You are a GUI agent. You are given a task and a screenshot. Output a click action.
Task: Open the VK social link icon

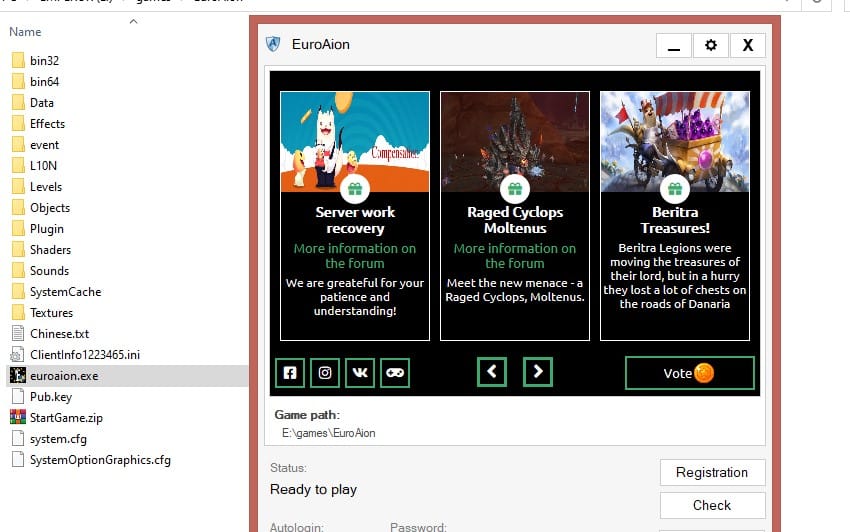tap(360, 373)
